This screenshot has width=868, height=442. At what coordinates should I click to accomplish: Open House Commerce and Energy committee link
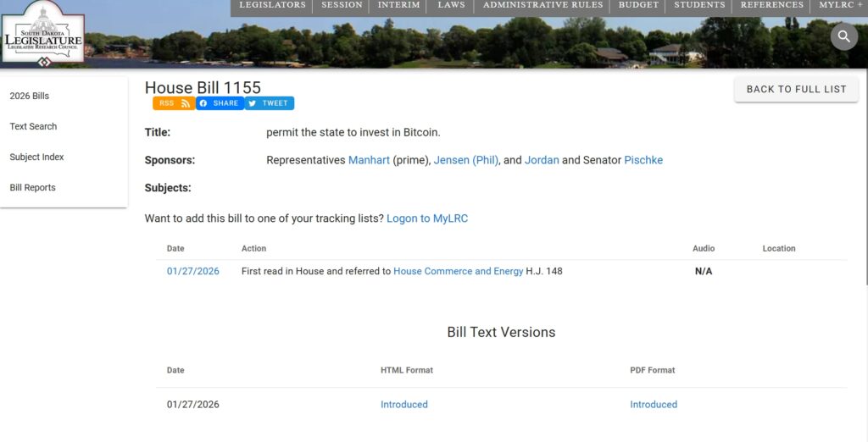(x=458, y=271)
